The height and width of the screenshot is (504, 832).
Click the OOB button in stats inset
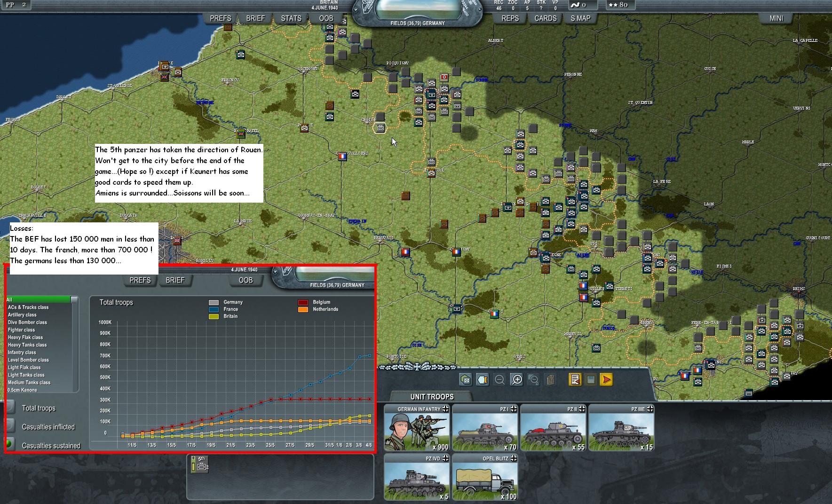tap(246, 280)
